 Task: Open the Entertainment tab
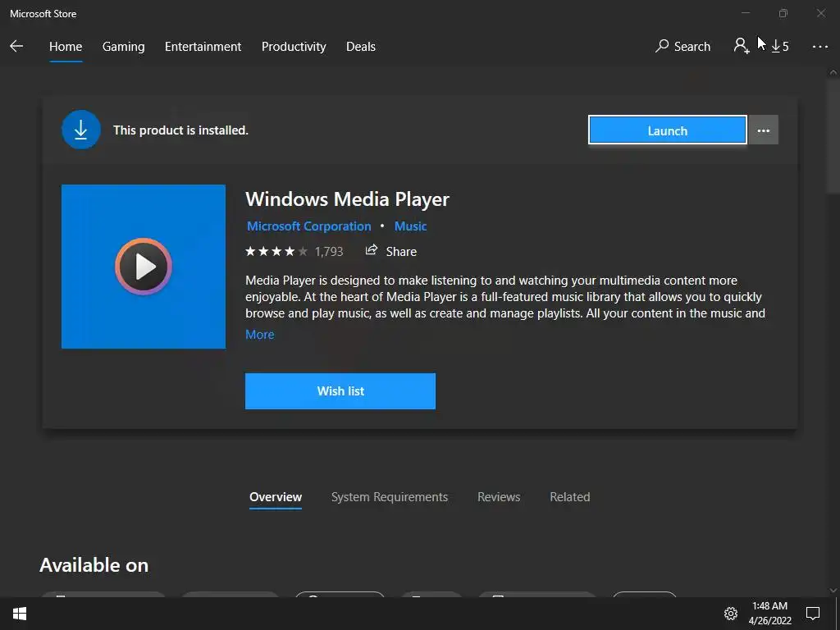point(203,47)
